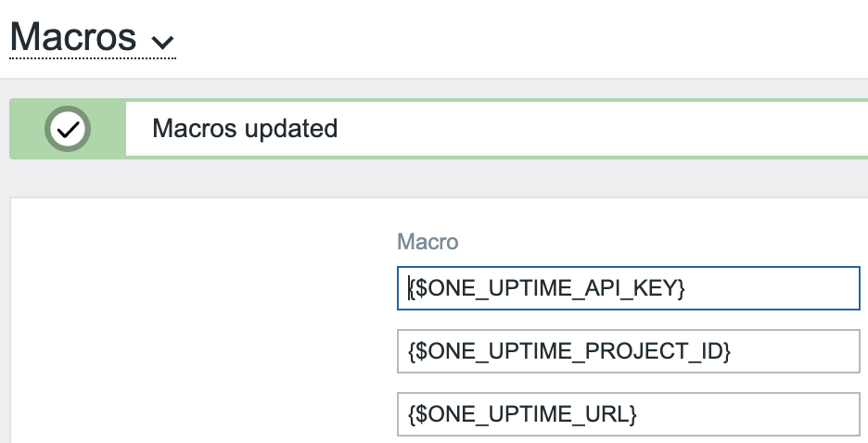Click the first macro row's name field

pos(628,289)
